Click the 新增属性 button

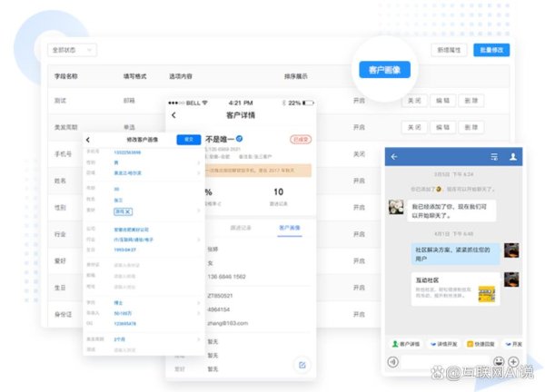tap(449, 50)
